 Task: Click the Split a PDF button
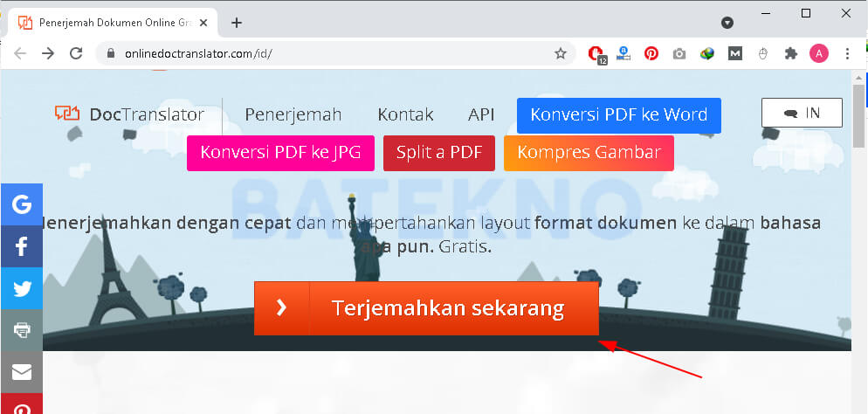tap(439, 153)
